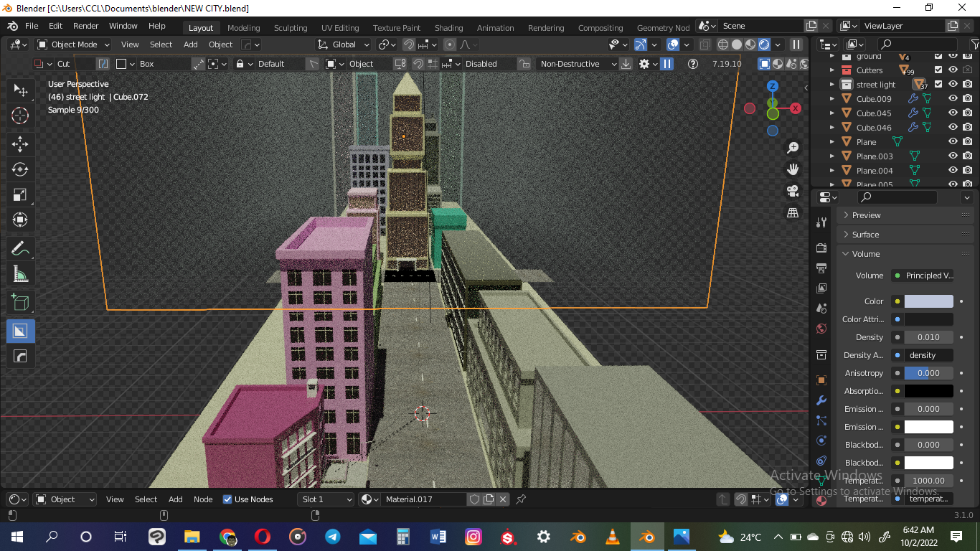Select the Cursor tool in the toolbar
The height and width of the screenshot is (551, 980).
coord(20,116)
